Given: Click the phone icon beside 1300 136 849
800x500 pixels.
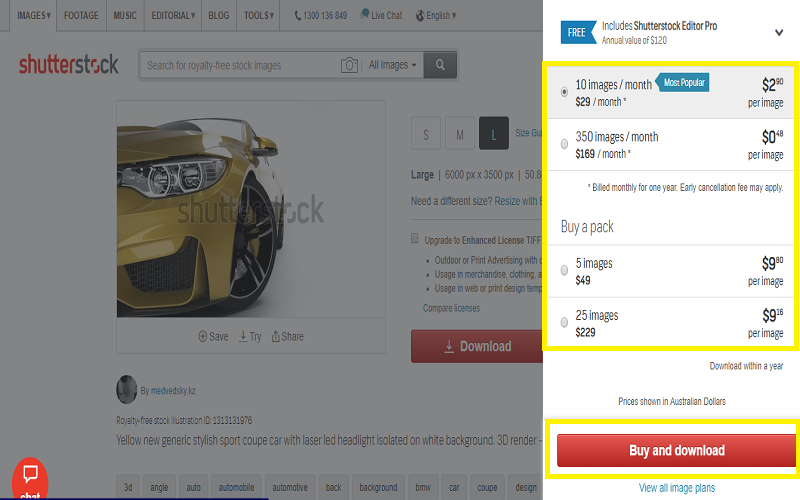Looking at the screenshot, I should coord(297,16).
